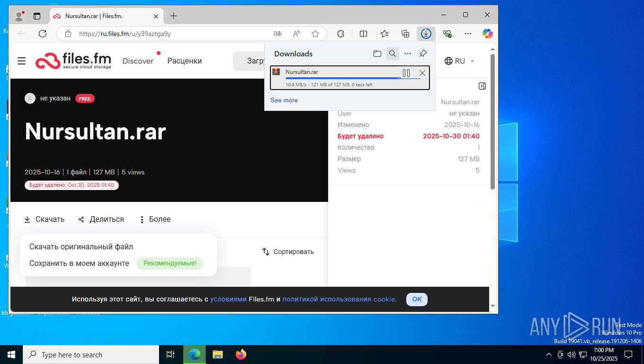Open the Collections icon

pyautogui.click(x=405, y=34)
